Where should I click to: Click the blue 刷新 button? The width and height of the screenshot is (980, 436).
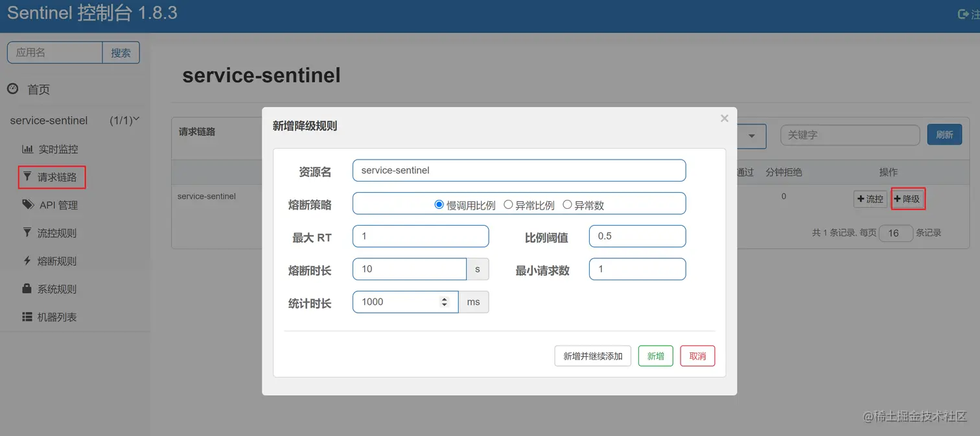coord(944,135)
